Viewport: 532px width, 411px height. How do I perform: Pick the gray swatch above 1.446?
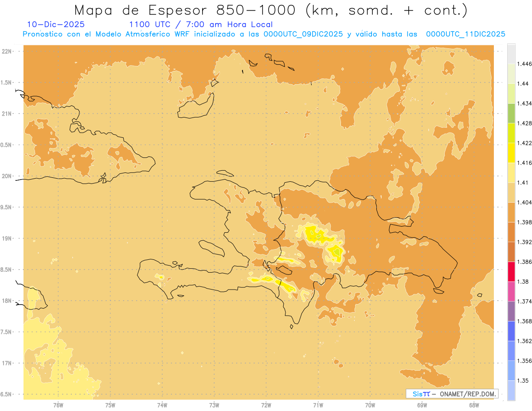[x=511, y=54]
